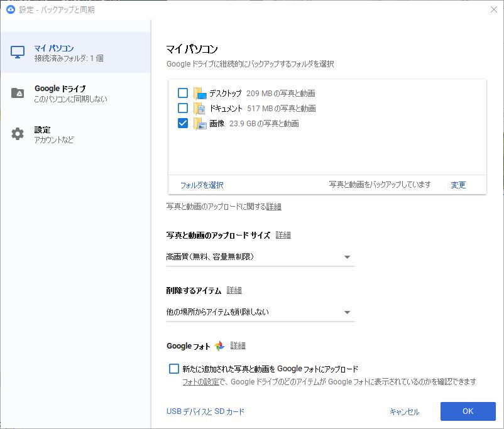Click the 画像 folder icon

pyautogui.click(x=200, y=124)
